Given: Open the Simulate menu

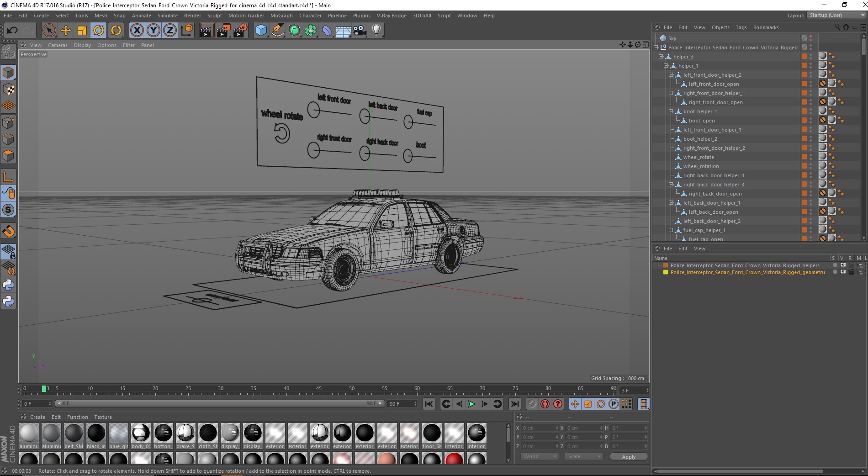Looking at the screenshot, I should [168, 16].
